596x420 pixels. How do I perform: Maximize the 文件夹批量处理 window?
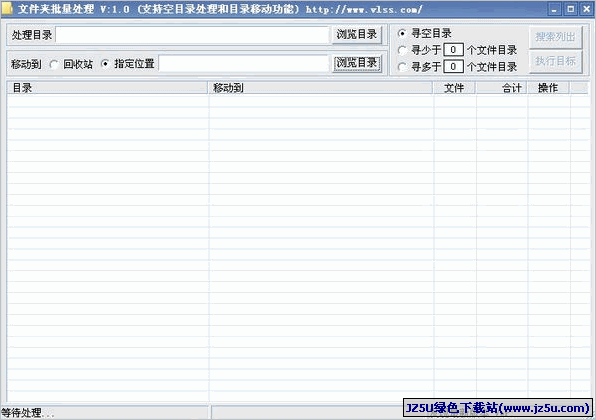point(571,9)
